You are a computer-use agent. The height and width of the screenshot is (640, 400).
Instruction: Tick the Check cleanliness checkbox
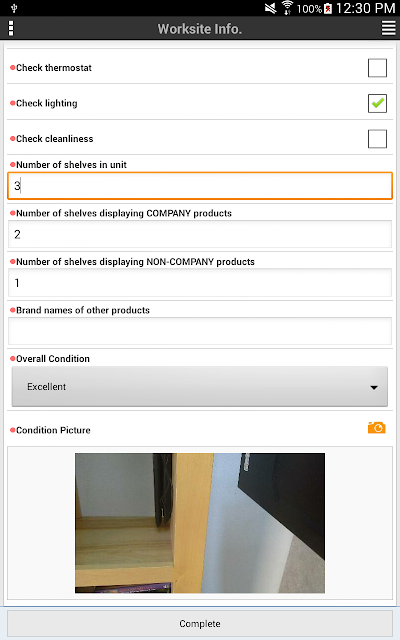coord(377,139)
